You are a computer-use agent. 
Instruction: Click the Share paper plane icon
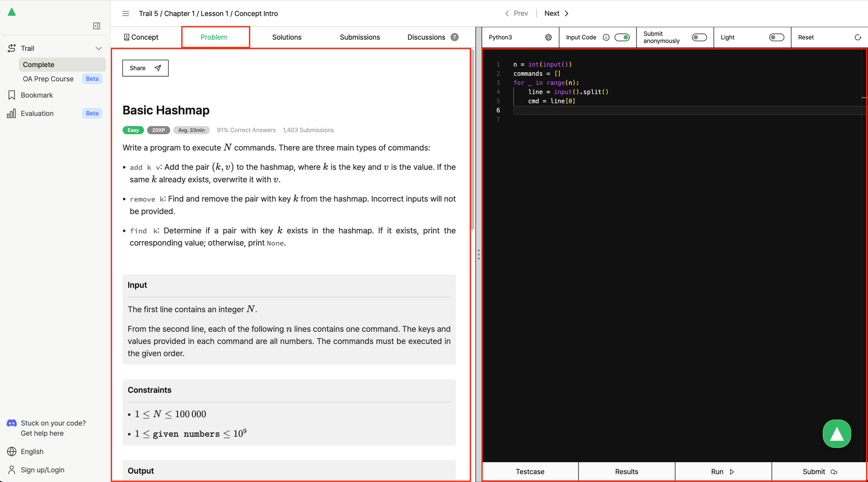[x=158, y=68]
